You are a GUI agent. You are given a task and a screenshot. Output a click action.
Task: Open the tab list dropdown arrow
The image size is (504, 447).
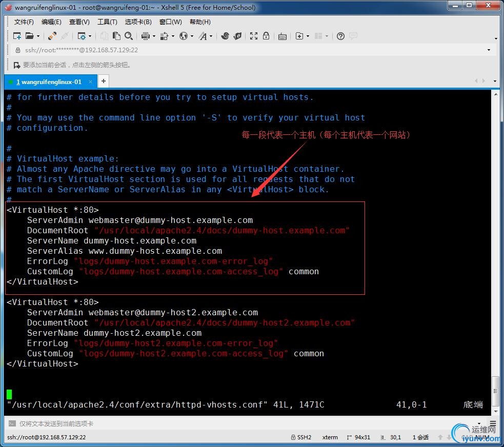pyautogui.click(x=495, y=82)
